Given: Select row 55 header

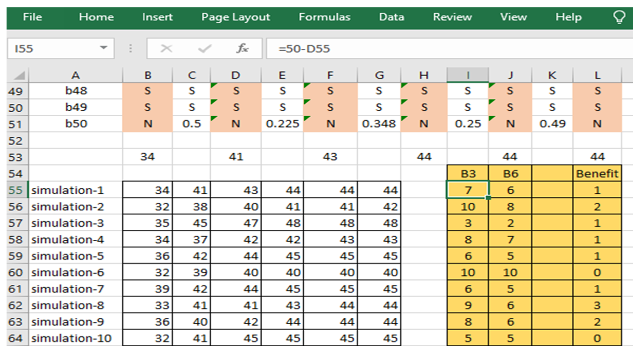Looking at the screenshot, I should 16,190.
